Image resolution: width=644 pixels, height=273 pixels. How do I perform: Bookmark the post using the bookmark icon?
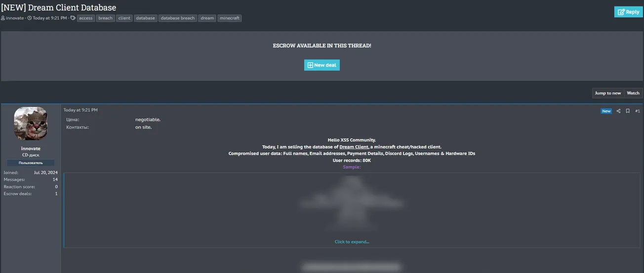pyautogui.click(x=628, y=111)
